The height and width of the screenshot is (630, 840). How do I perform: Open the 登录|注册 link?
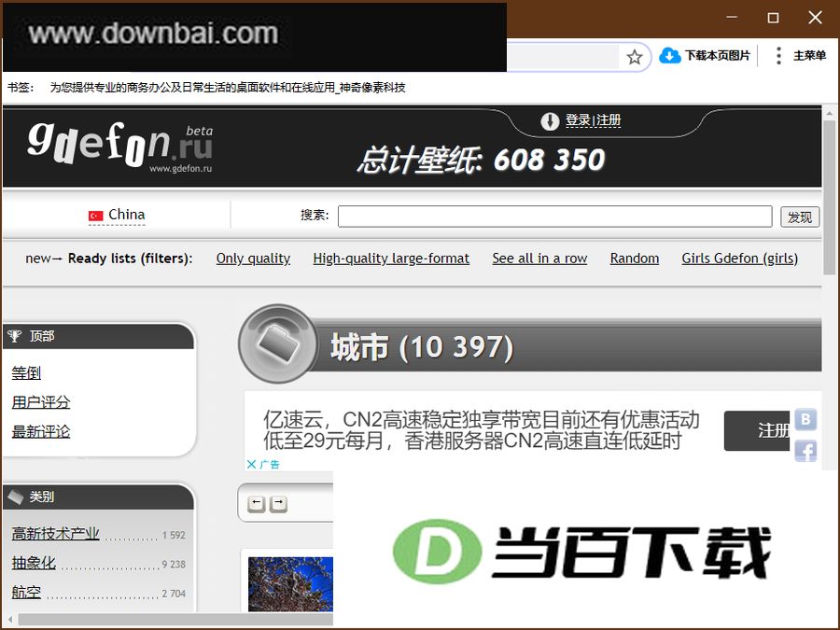pos(593,120)
